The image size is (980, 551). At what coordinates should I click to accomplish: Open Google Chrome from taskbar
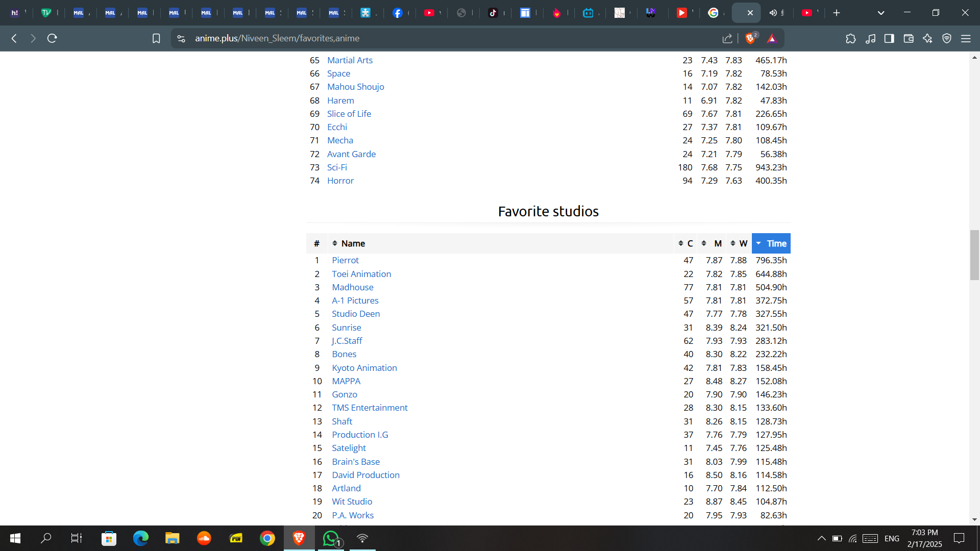tap(267, 538)
